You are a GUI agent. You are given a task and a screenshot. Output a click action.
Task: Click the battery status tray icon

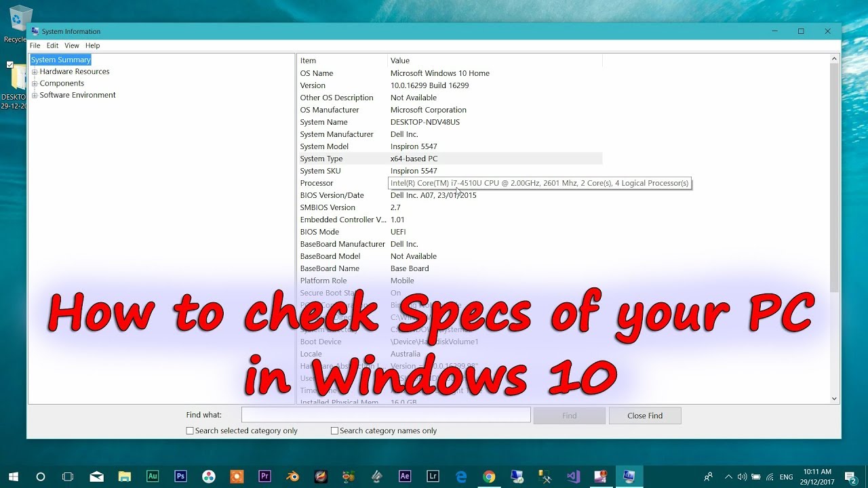click(x=755, y=476)
